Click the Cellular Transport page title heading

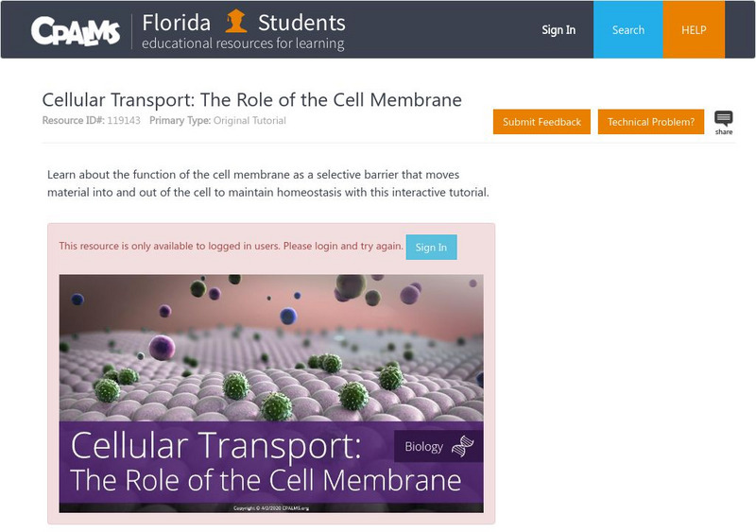click(251, 100)
